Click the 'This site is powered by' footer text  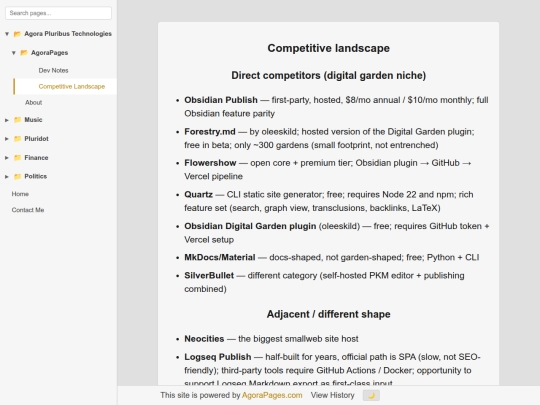200,395
